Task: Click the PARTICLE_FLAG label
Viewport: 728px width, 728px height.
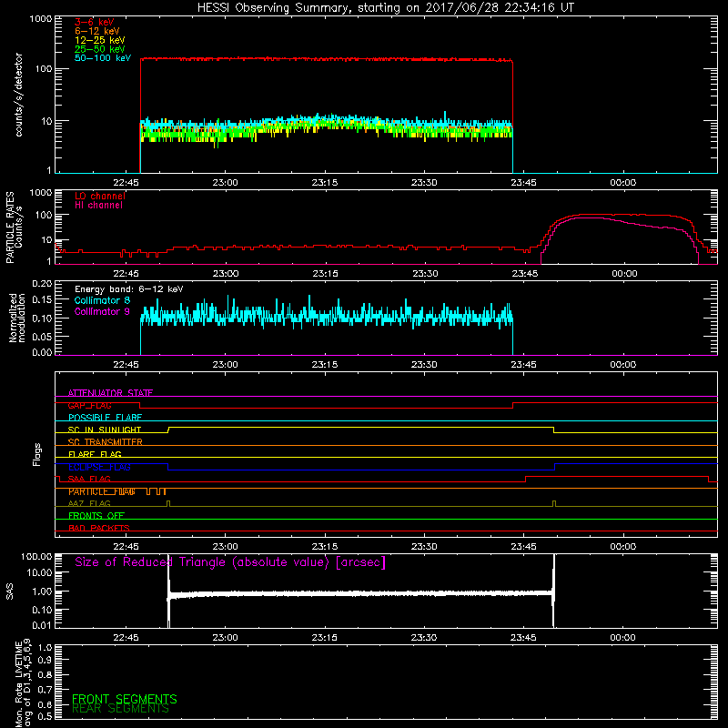Action: click(102, 491)
